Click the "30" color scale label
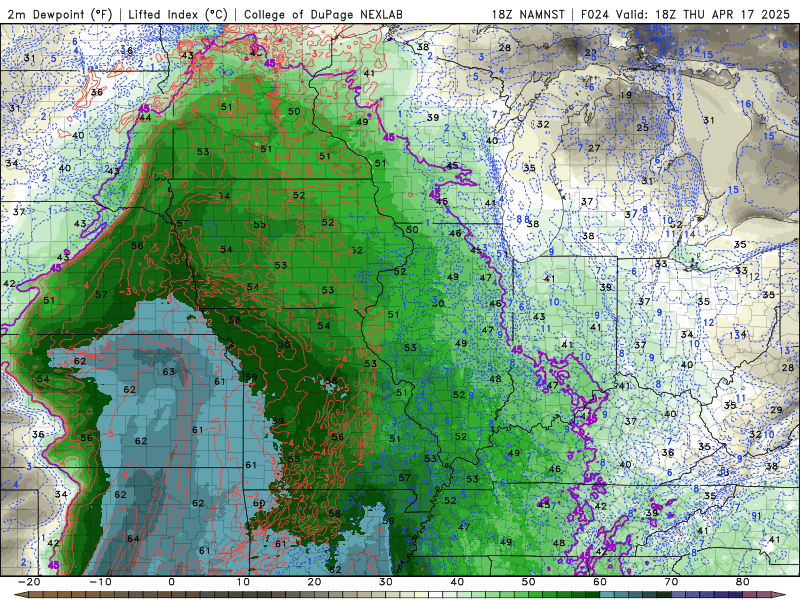The height and width of the screenshot is (600, 800). click(x=386, y=582)
